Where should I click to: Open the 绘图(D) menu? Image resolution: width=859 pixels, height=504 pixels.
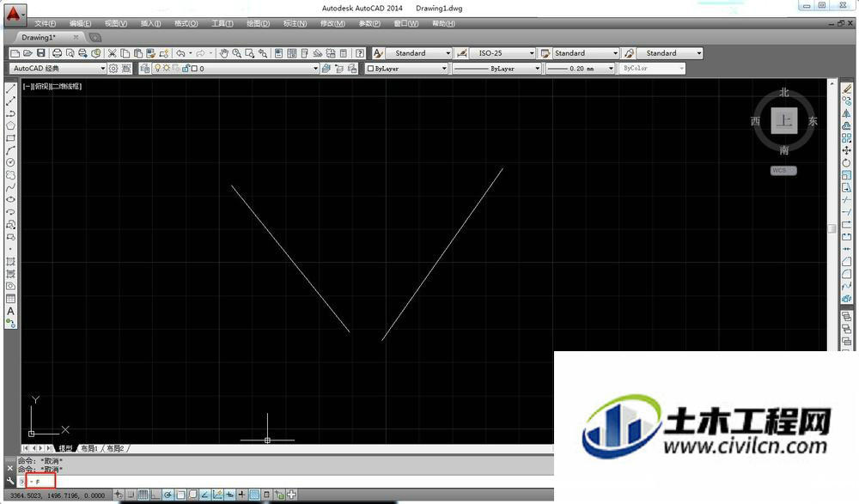pos(258,23)
